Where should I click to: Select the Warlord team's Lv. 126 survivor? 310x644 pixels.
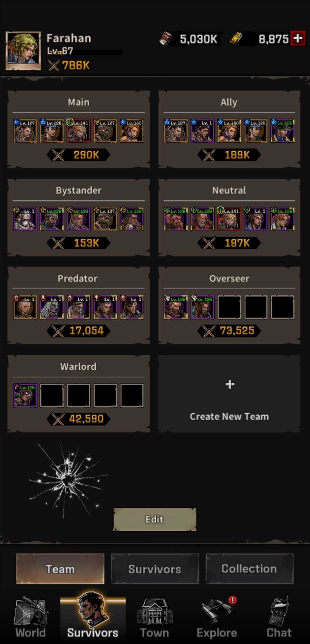pyautogui.click(x=25, y=395)
